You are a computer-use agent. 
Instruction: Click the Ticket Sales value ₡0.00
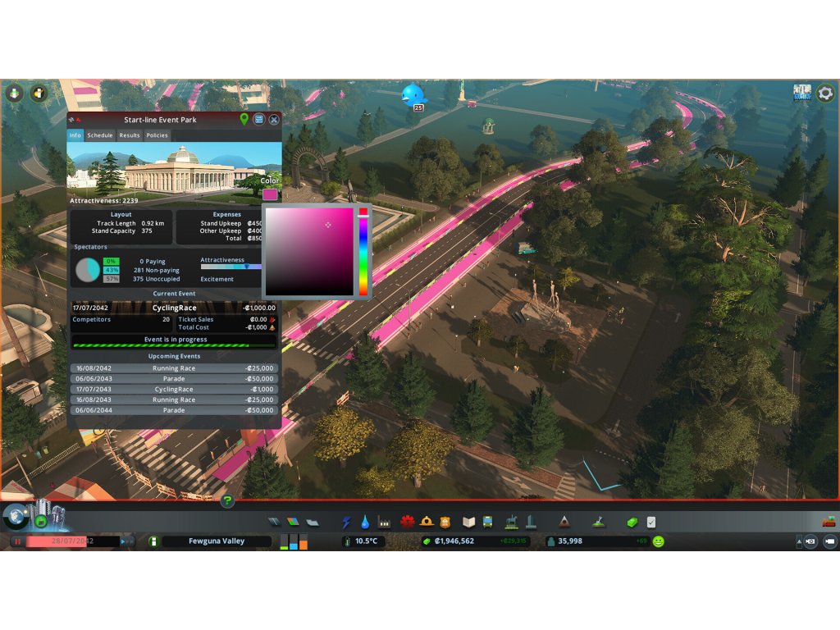coord(258,319)
